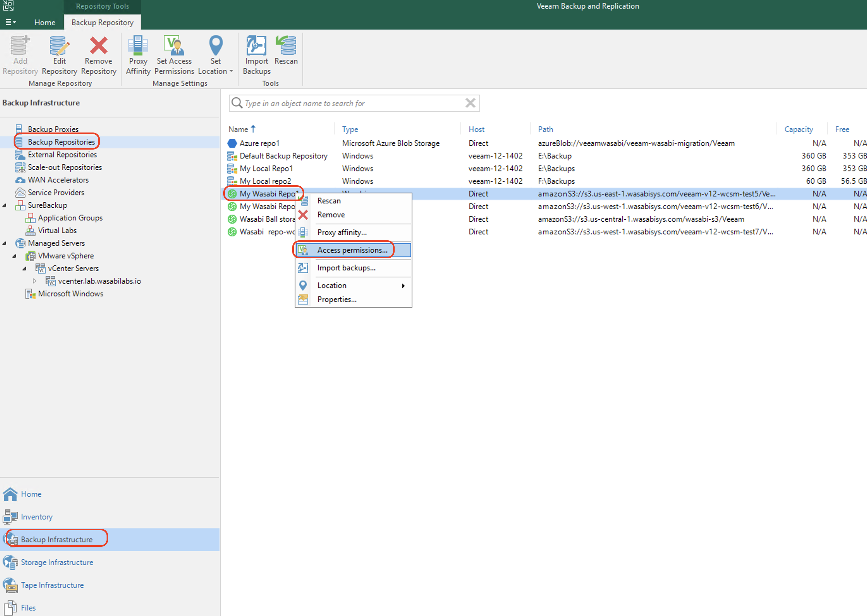Choose Import backups... in context menu
The height and width of the screenshot is (616, 867).
(x=353, y=268)
